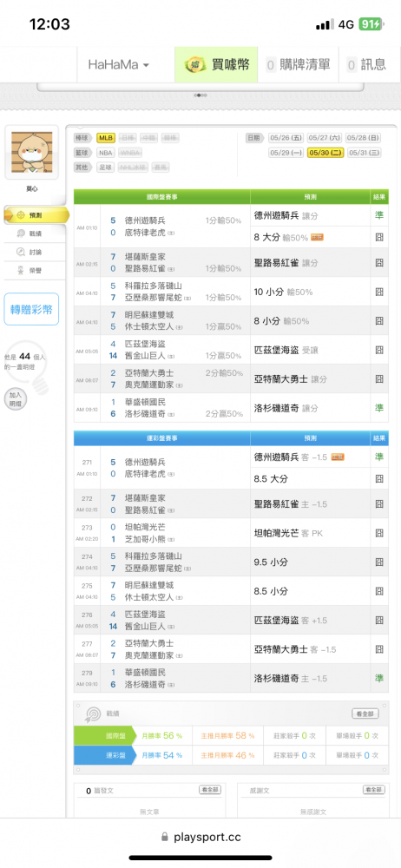Click the 囧 result icon for 8 大分

(379, 238)
